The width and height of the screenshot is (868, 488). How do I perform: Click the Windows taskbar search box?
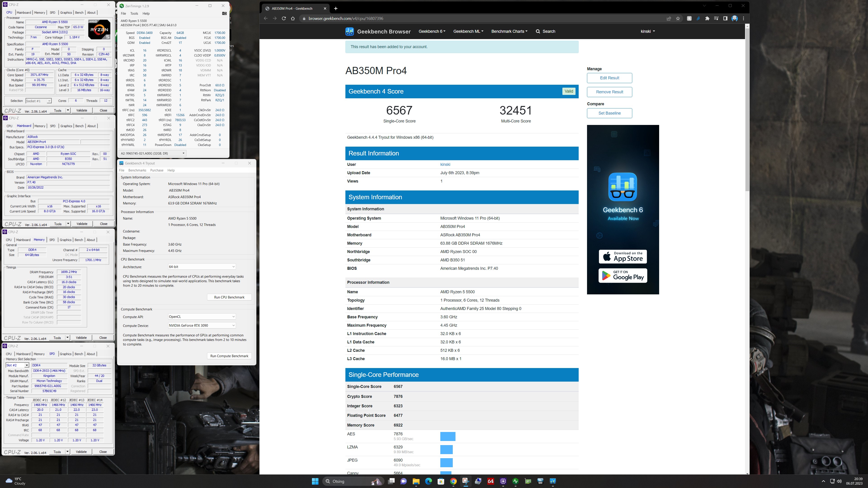click(x=354, y=481)
